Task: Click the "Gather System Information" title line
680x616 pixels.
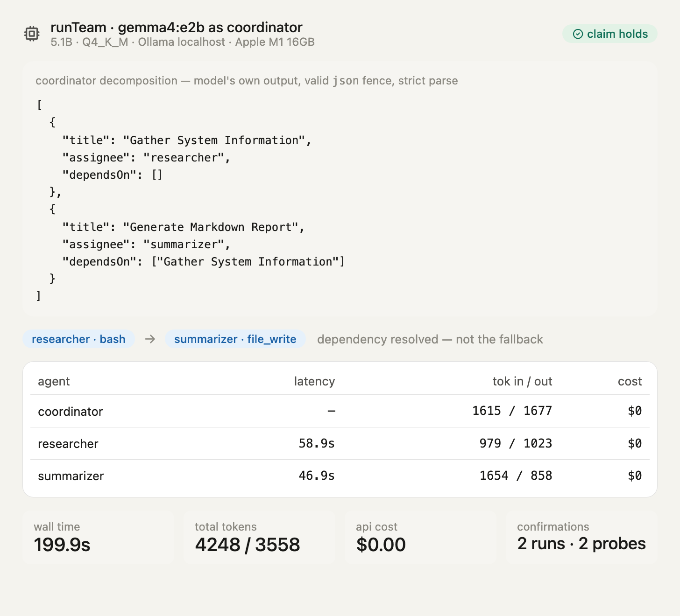Action: click(187, 140)
